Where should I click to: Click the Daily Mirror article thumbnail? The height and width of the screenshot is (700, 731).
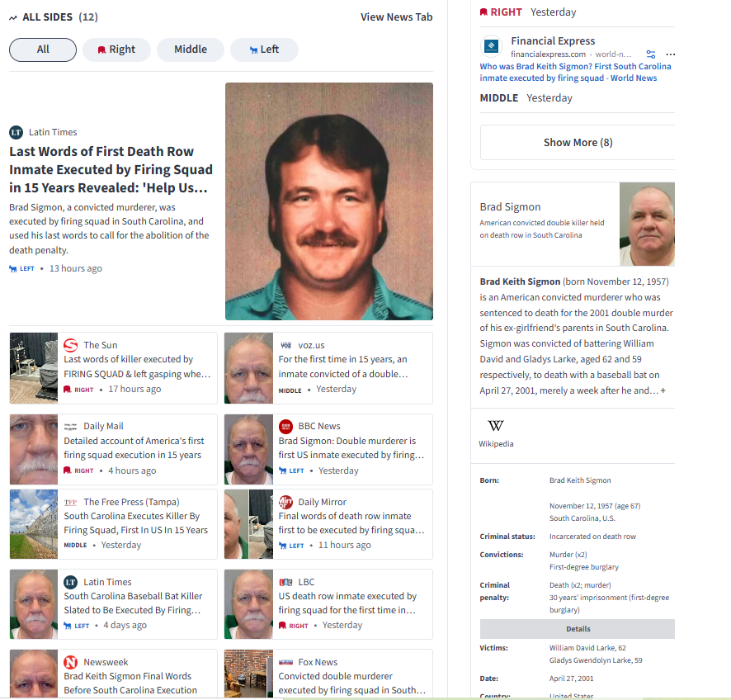pyautogui.click(x=248, y=524)
